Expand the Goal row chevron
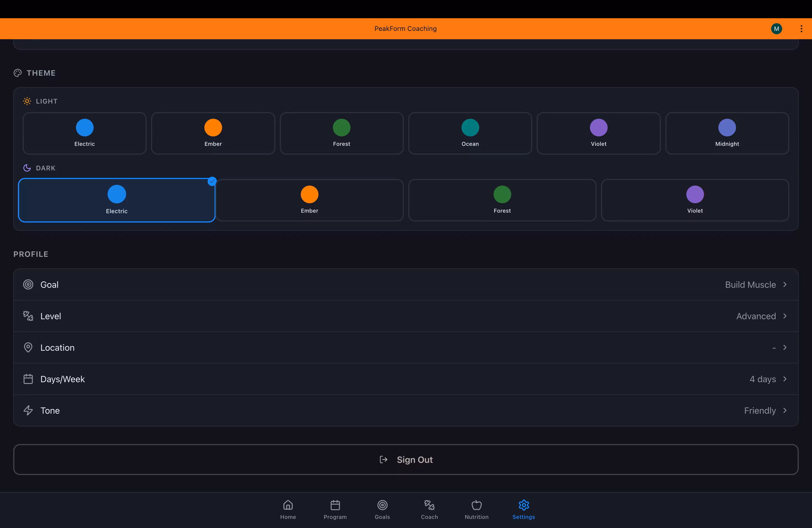This screenshot has width=812, height=528. click(785, 284)
